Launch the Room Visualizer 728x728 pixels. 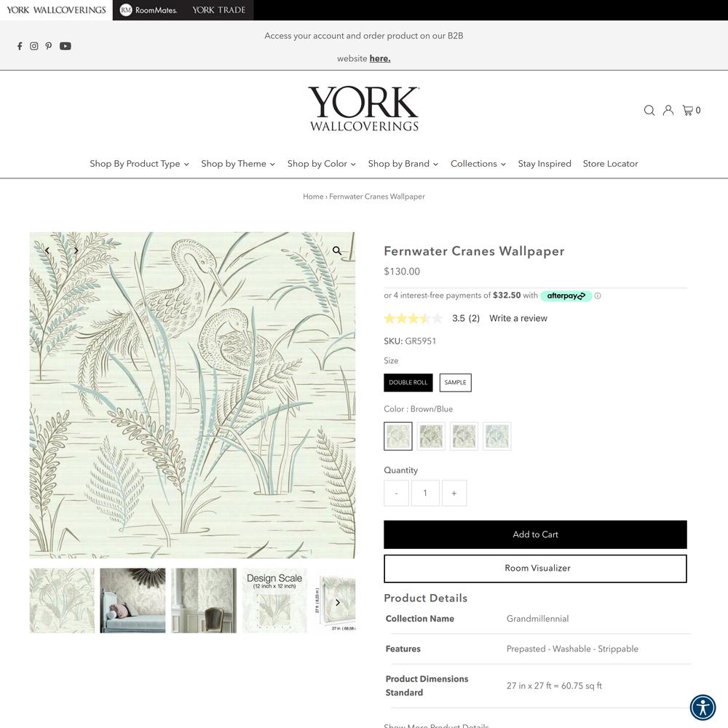[535, 569]
